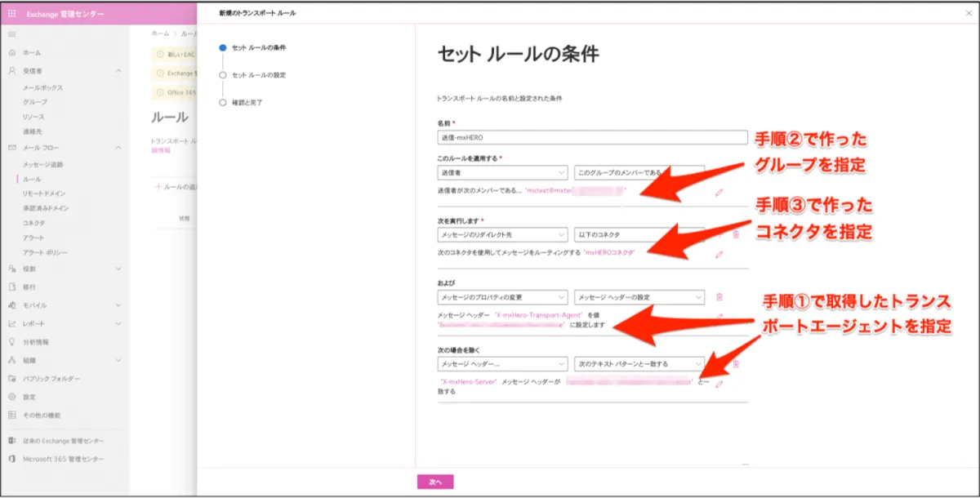This screenshot has width=980, height=498.
Task: Click pencil icon to edit sender group
Action: (x=719, y=193)
